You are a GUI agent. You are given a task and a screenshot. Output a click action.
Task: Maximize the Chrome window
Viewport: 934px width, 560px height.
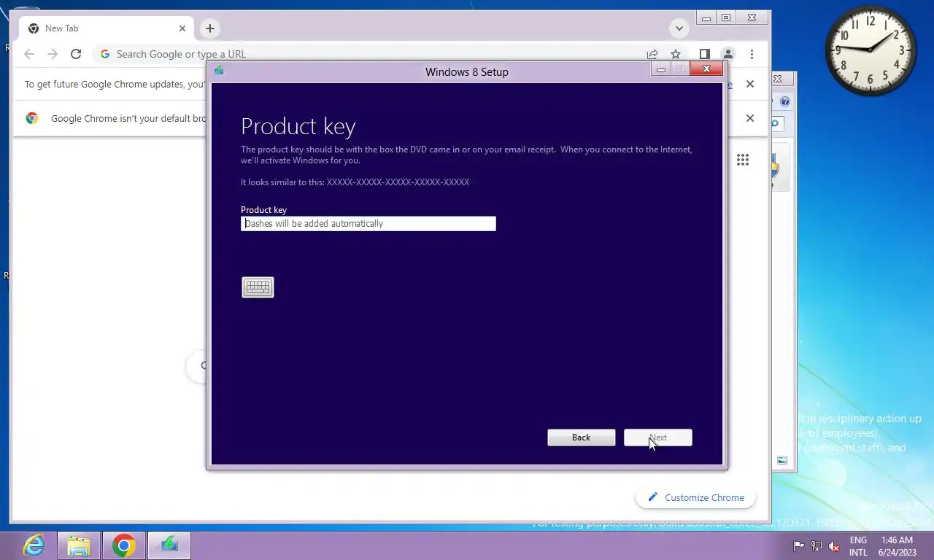click(x=726, y=17)
